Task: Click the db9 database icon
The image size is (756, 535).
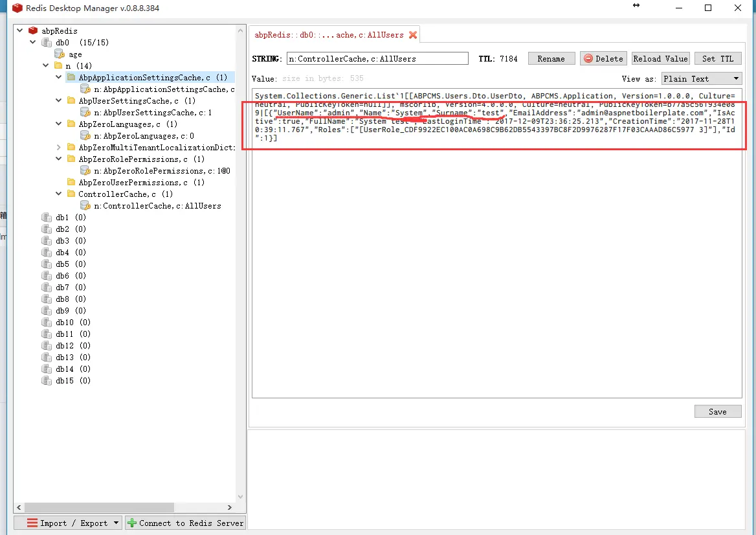Action: coord(47,311)
